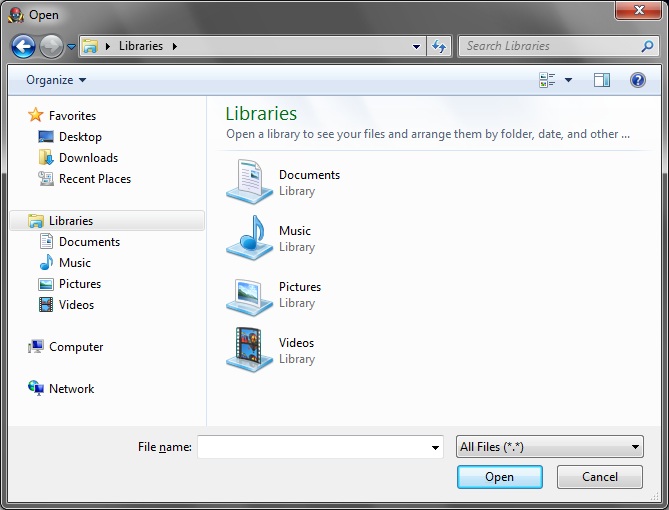Select Recent Places in Favorites

tap(95, 179)
